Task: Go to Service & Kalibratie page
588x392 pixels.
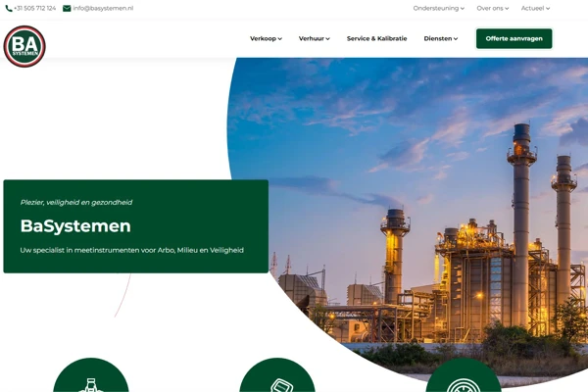Action: (376, 38)
